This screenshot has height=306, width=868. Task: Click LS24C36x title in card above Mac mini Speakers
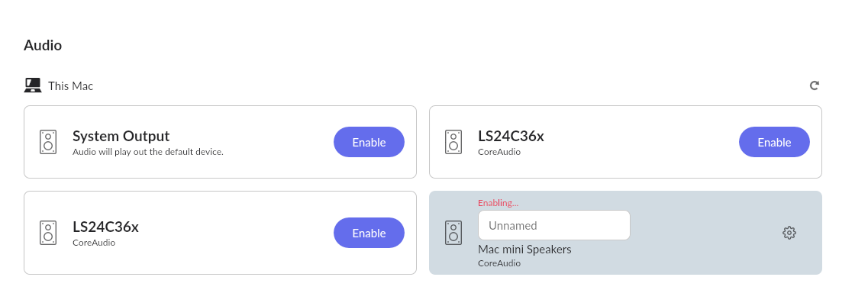pyautogui.click(x=511, y=136)
